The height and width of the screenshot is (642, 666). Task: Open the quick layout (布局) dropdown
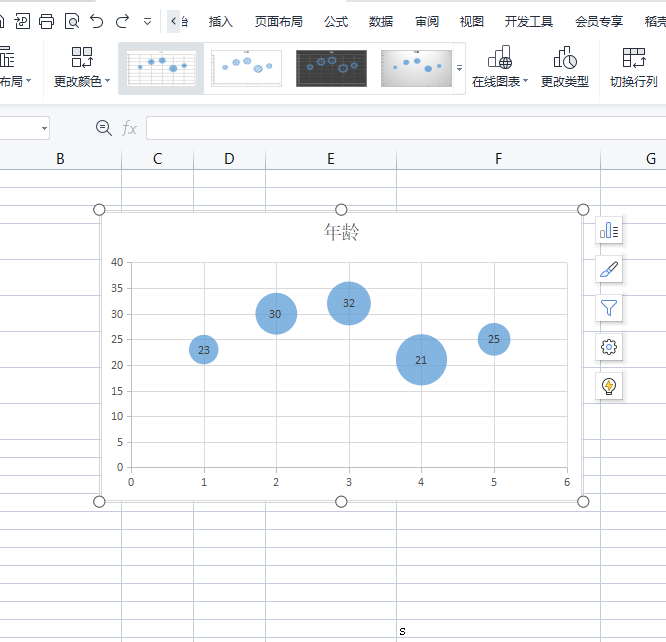(13, 68)
